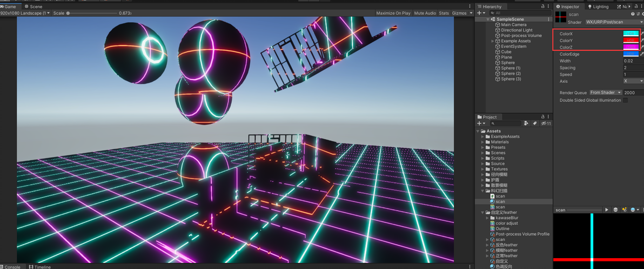The height and width of the screenshot is (269, 644).
Task: Toggle the preview lighting icon
Action: tap(625, 210)
